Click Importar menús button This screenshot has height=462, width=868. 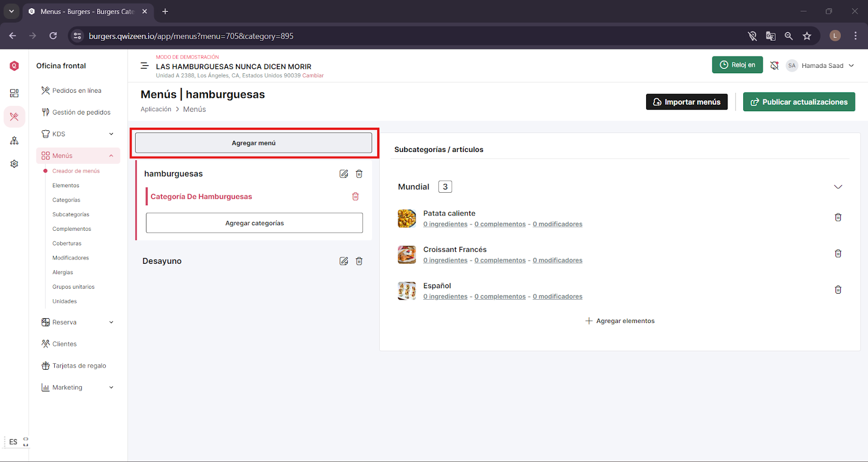point(687,102)
